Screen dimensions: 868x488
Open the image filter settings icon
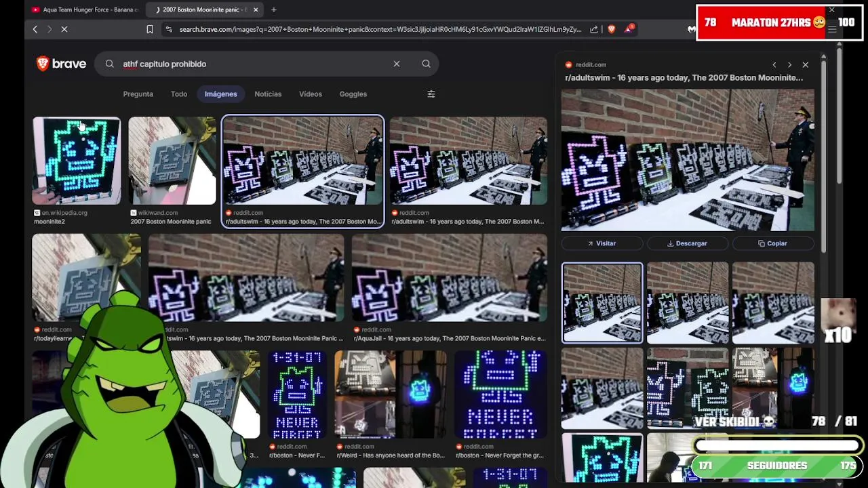[x=431, y=94]
